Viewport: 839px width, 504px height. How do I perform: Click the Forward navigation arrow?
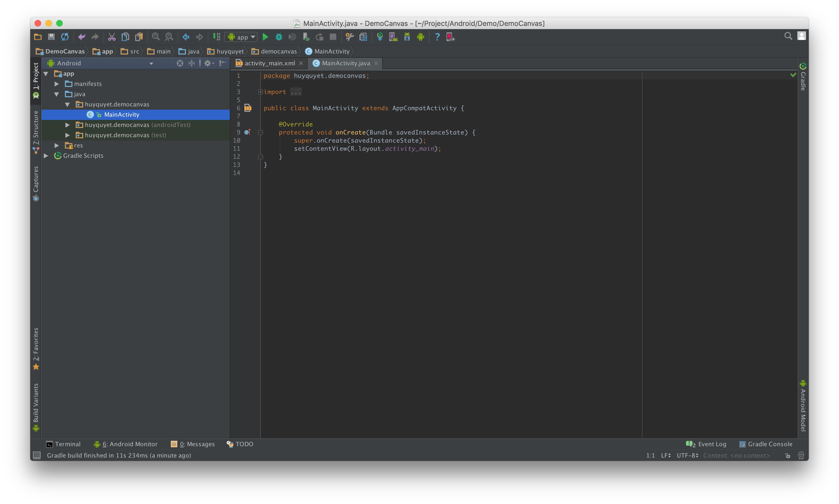click(x=199, y=37)
